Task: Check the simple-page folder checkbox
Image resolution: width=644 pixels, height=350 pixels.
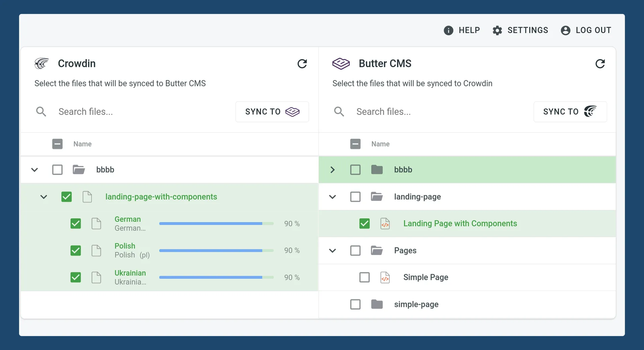Action: [x=355, y=304]
